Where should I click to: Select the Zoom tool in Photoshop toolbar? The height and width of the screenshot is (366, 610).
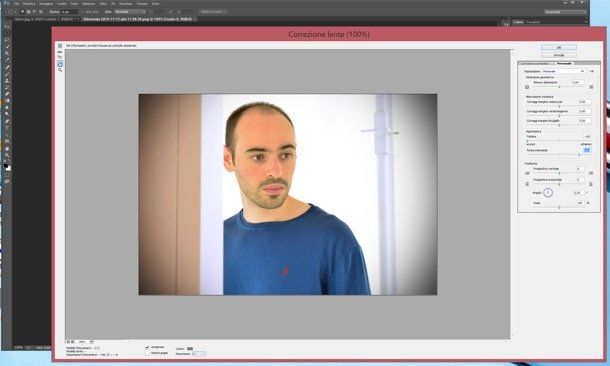point(7,155)
